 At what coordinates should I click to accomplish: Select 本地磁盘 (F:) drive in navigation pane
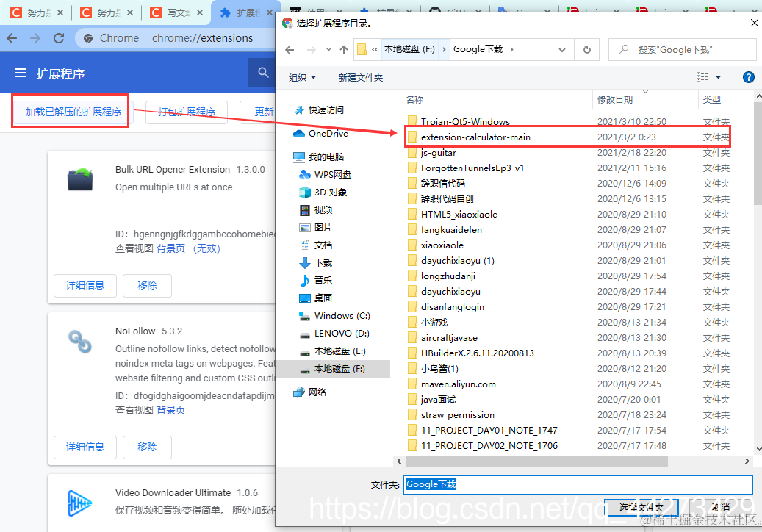(332, 369)
